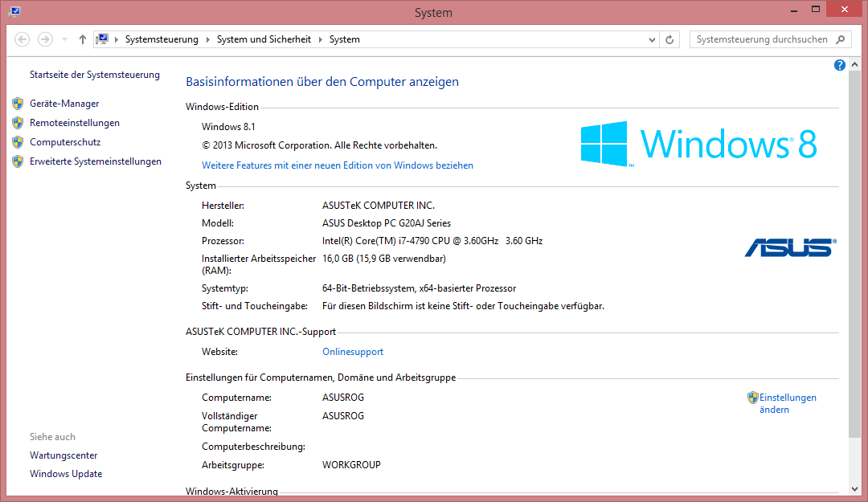Click the shield icon beside Geräte-Manager
Image resolution: width=868 pixels, height=502 pixels.
click(x=18, y=104)
